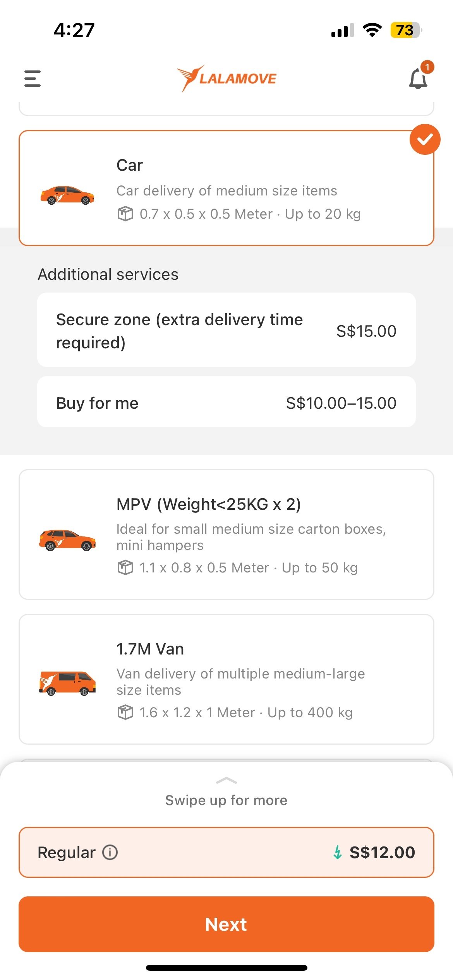This screenshot has width=453, height=980.
Task: Select the 1.7M Van option
Action: click(226, 679)
